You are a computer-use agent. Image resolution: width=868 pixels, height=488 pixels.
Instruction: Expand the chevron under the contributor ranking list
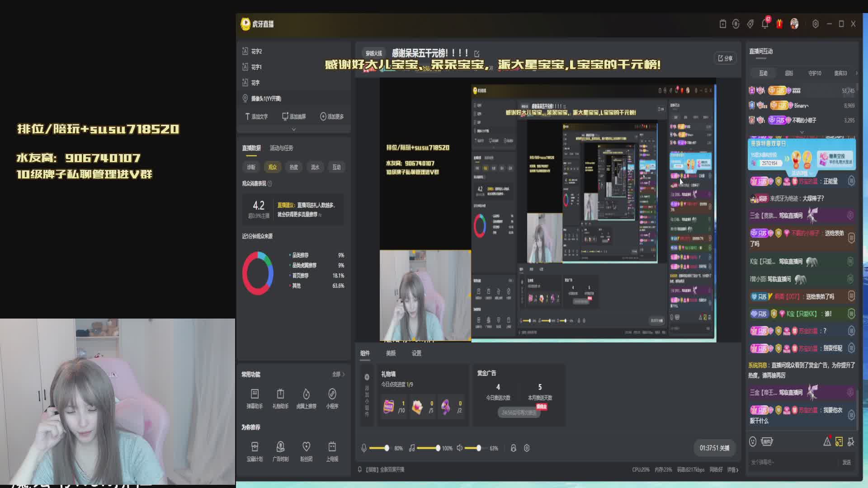[802, 132]
